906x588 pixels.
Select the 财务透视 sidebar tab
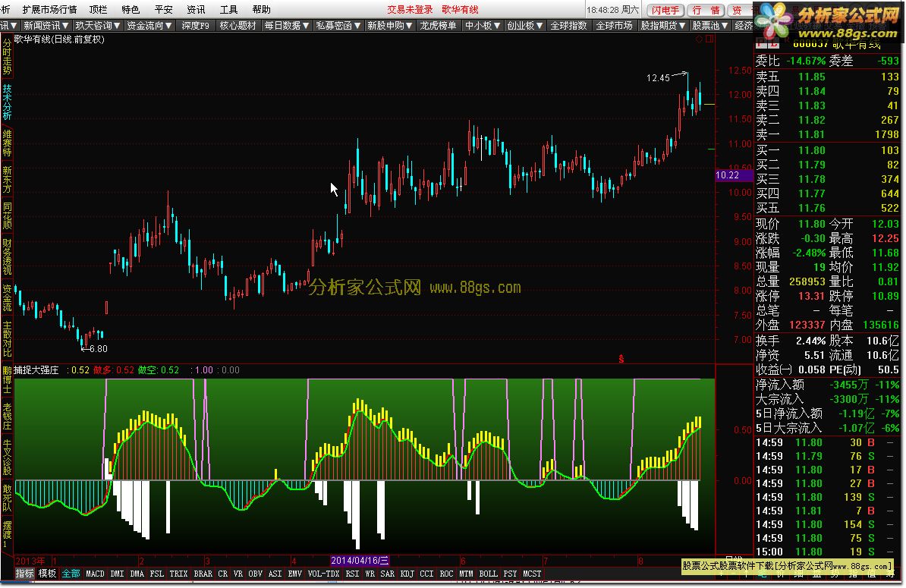[x=7, y=257]
